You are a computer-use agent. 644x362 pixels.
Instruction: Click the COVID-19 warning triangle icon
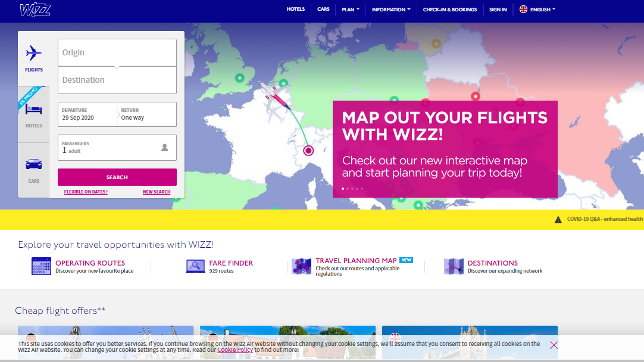point(558,220)
